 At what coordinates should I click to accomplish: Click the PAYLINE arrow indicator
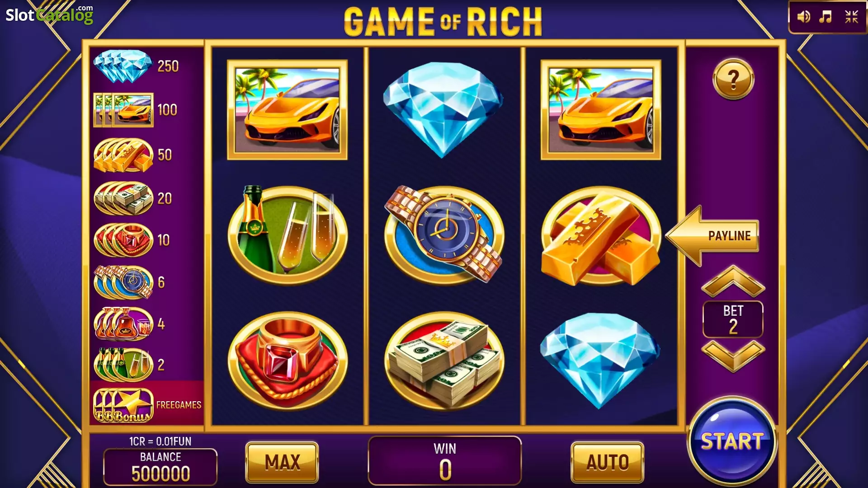pyautogui.click(x=712, y=236)
